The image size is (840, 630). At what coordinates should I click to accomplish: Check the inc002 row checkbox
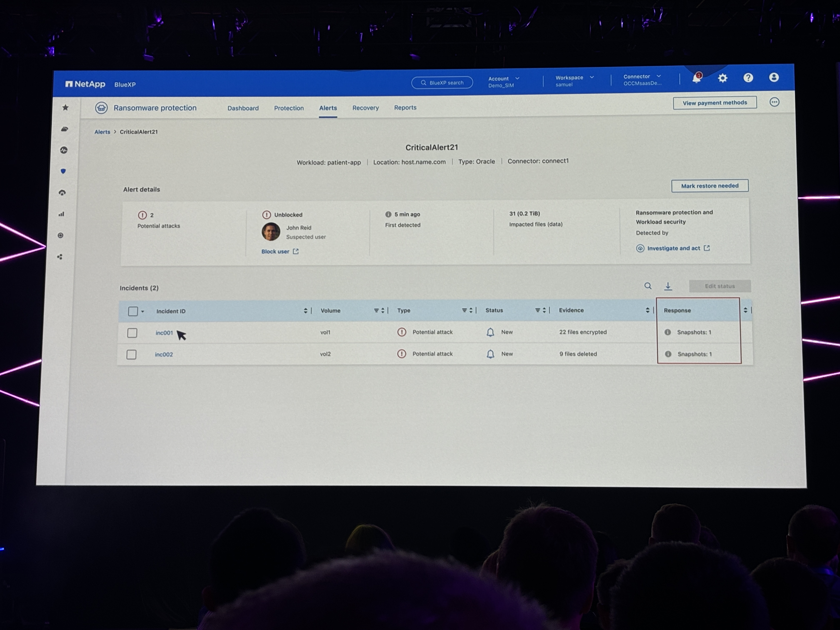pos(131,355)
